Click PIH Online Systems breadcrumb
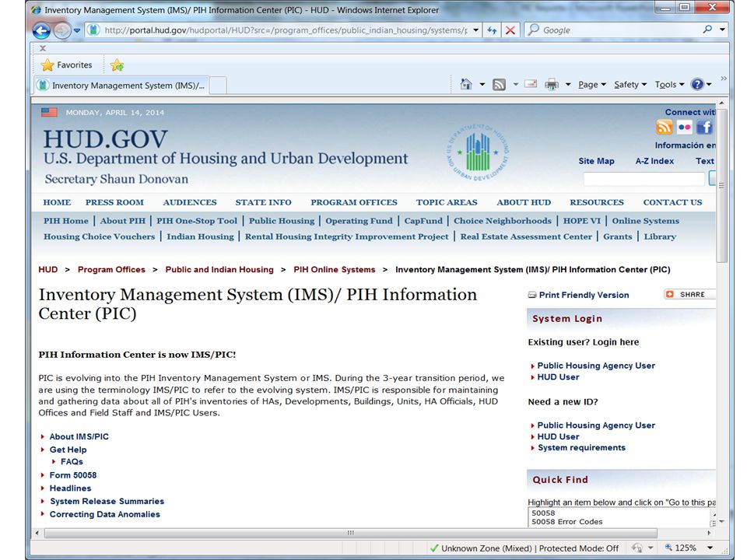This screenshot has width=747, height=560. tap(335, 270)
